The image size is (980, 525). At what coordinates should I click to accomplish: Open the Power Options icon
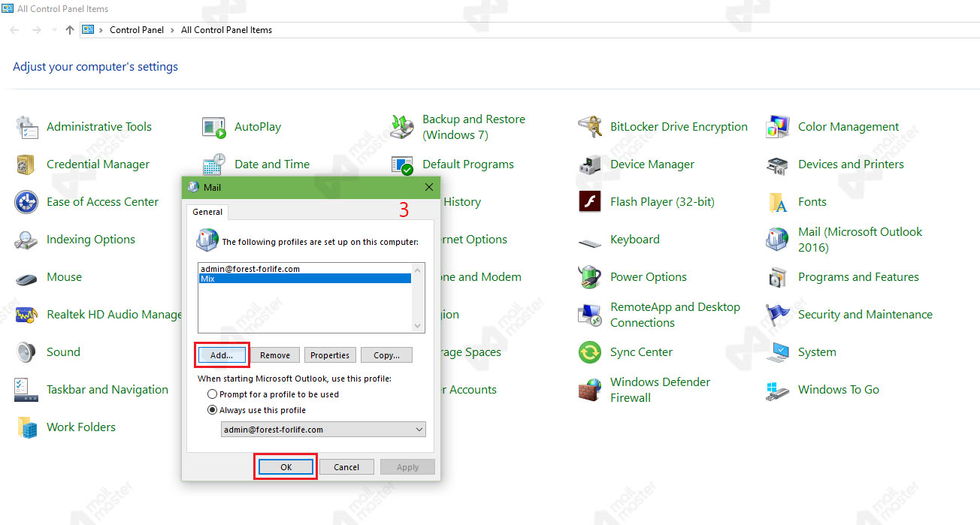point(590,277)
